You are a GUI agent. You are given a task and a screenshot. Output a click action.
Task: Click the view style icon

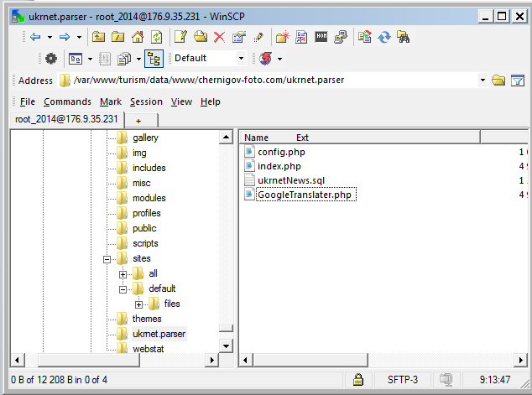pyautogui.click(x=76, y=59)
